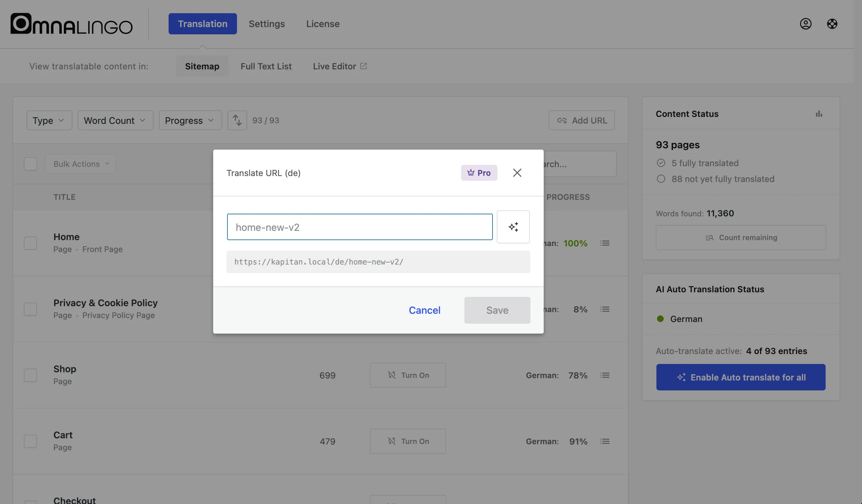The image size is (862, 504).
Task: Open the user account icon
Action: point(805,23)
